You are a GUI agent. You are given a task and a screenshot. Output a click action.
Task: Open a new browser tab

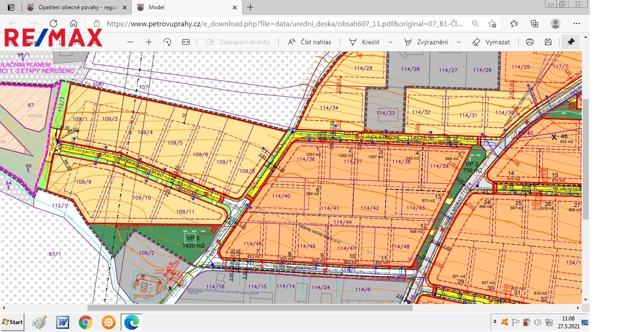pos(251,7)
